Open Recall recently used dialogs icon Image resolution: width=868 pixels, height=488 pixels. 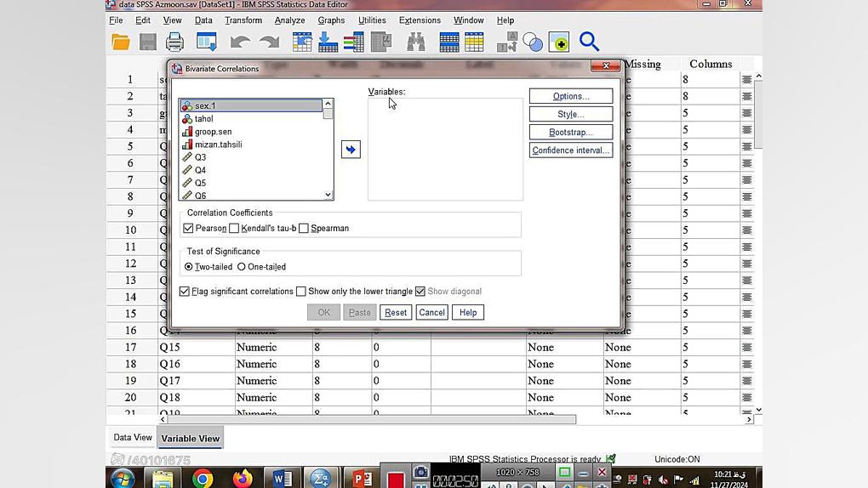[x=207, y=42]
